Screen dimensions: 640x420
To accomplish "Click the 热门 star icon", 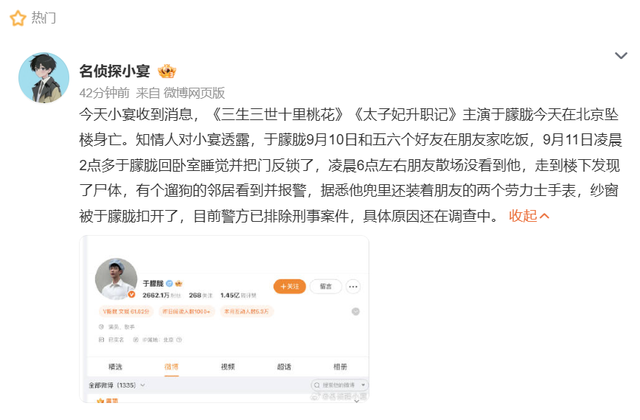I will (x=18, y=18).
